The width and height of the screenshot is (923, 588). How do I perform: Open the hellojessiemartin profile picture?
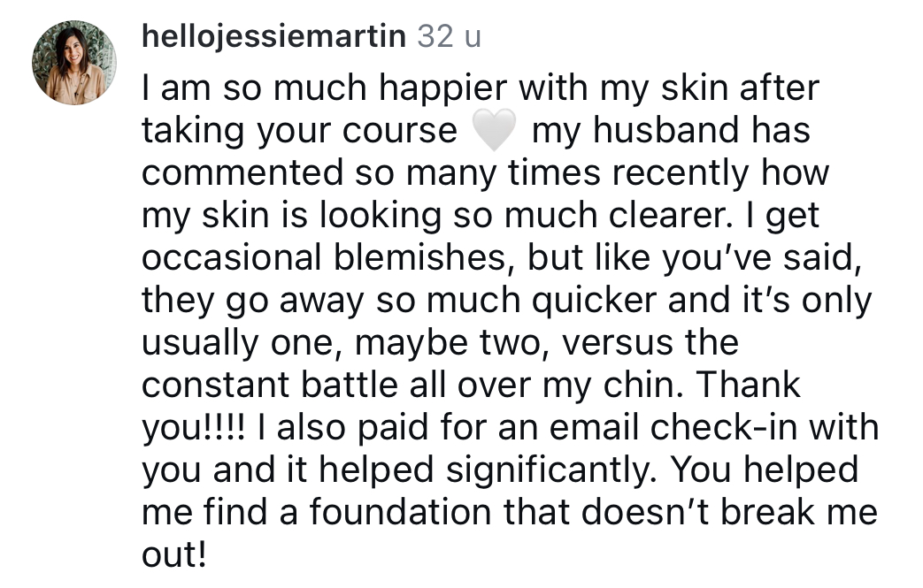coord(74,62)
